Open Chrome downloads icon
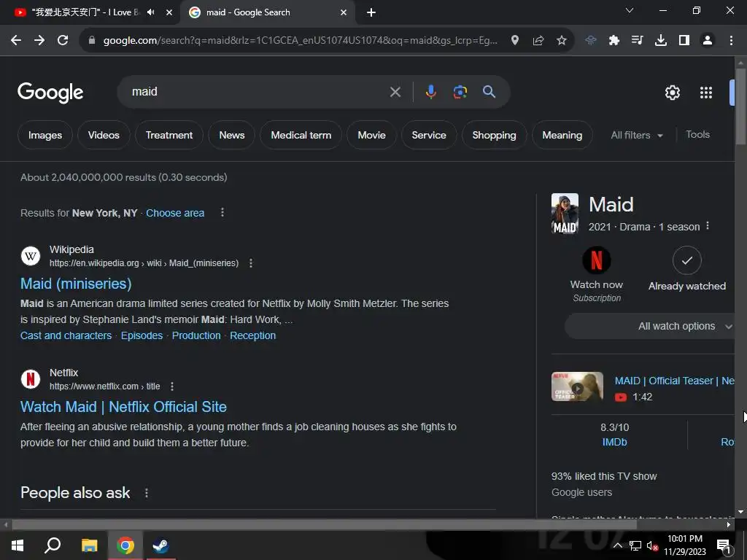This screenshot has width=747, height=560. point(661,41)
